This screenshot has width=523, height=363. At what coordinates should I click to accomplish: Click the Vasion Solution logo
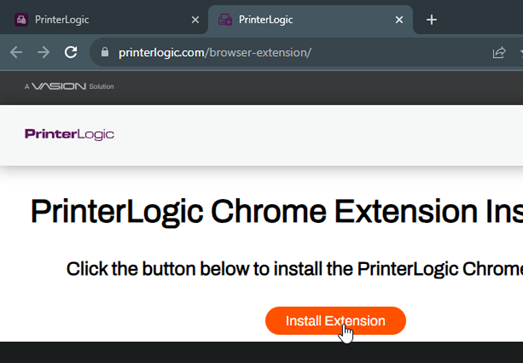coord(69,86)
